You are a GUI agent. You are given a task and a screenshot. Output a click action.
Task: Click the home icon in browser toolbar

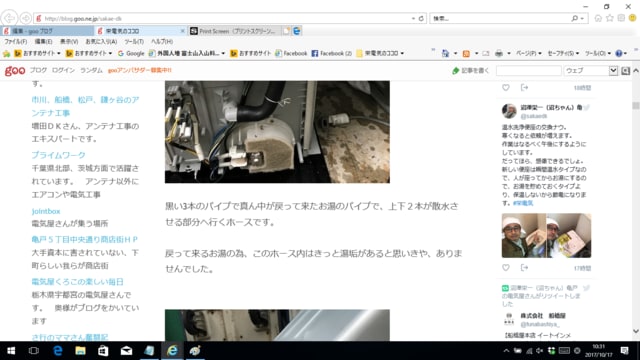coord(598,18)
